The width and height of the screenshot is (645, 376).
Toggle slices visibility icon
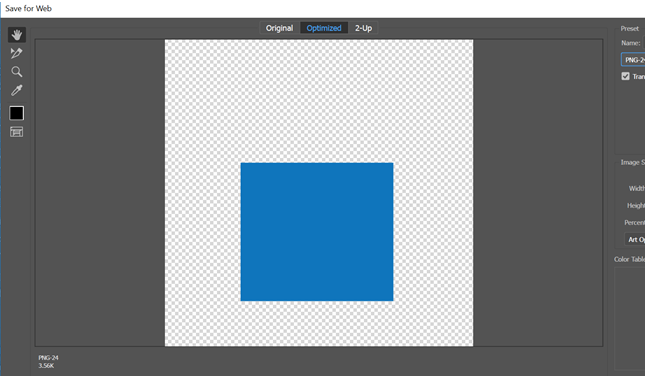(16, 132)
